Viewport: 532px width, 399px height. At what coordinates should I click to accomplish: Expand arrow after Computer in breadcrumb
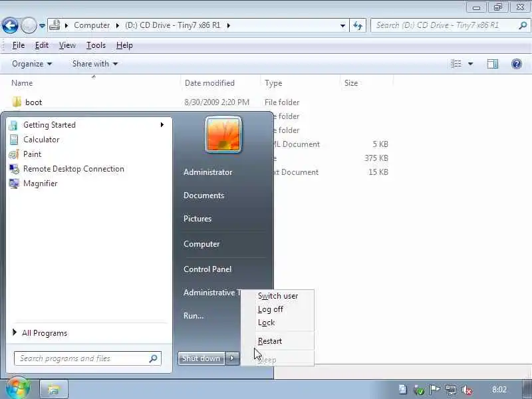[x=118, y=25]
